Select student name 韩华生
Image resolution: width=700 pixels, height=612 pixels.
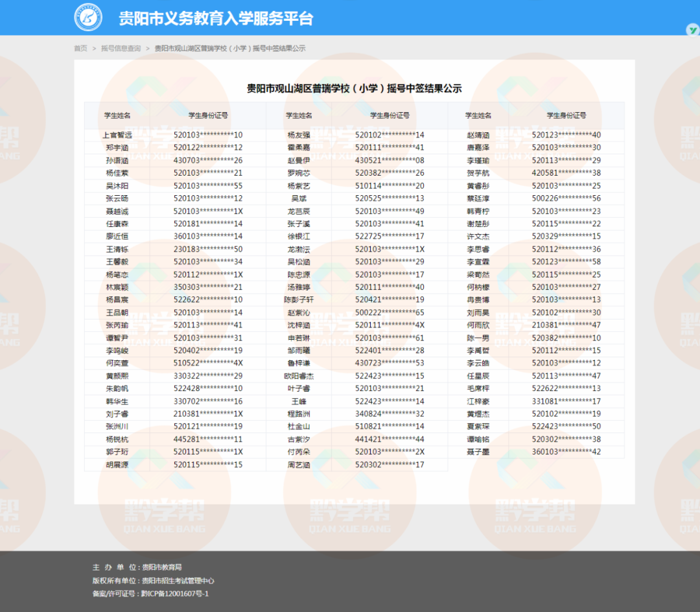coord(117,401)
